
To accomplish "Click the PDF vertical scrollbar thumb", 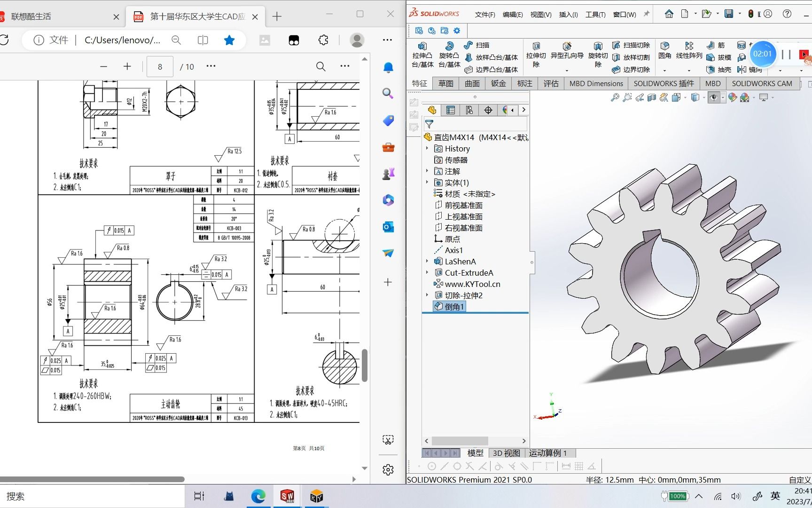I will coord(365,365).
